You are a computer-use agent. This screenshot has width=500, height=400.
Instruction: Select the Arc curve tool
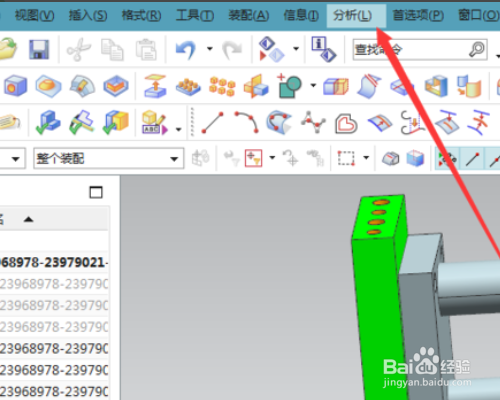tap(246, 122)
